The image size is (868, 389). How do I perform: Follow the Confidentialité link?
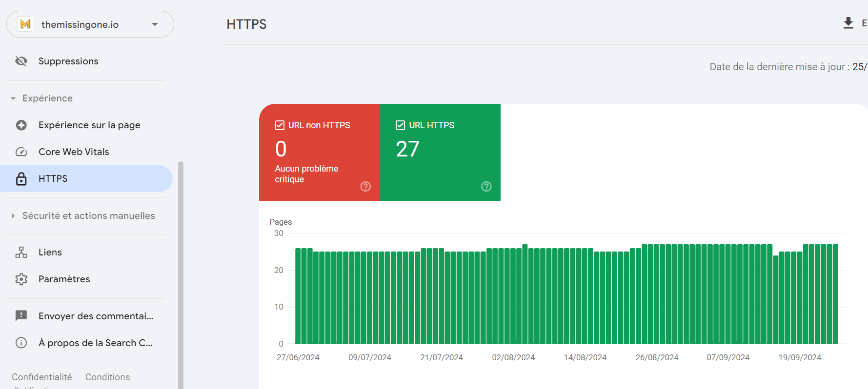pyautogui.click(x=42, y=377)
